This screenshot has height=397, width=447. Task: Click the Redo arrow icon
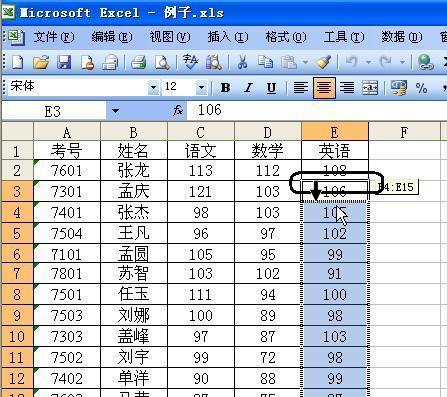coord(386,62)
